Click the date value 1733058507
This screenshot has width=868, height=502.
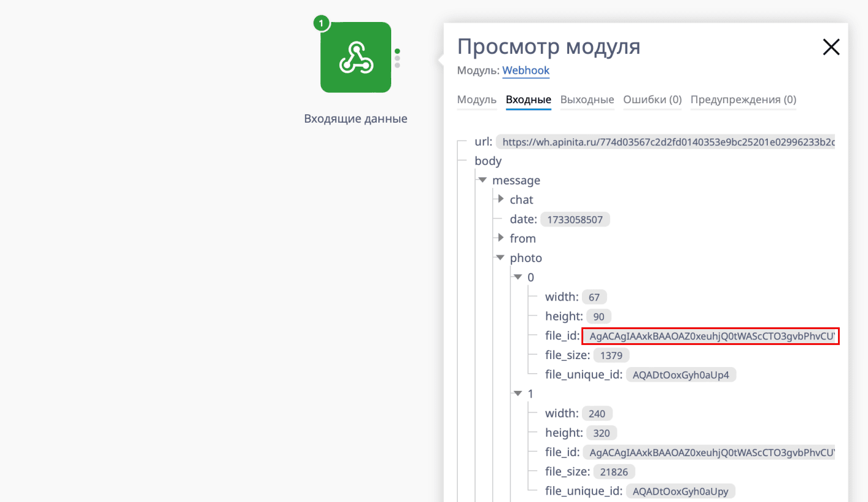(575, 219)
